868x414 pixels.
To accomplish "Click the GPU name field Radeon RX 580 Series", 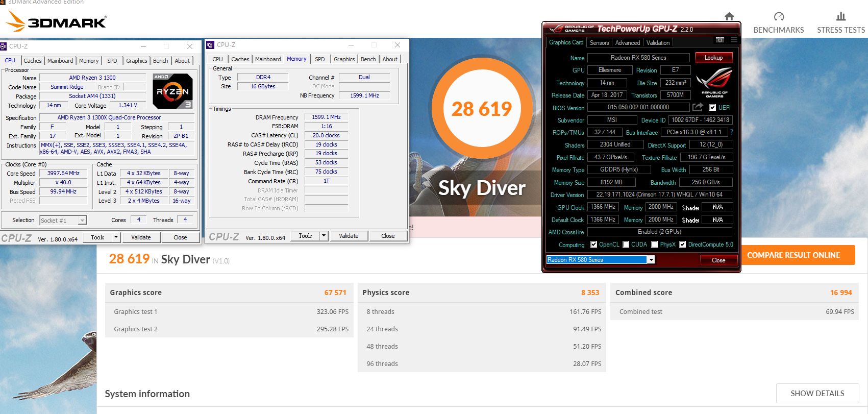I will tap(638, 58).
